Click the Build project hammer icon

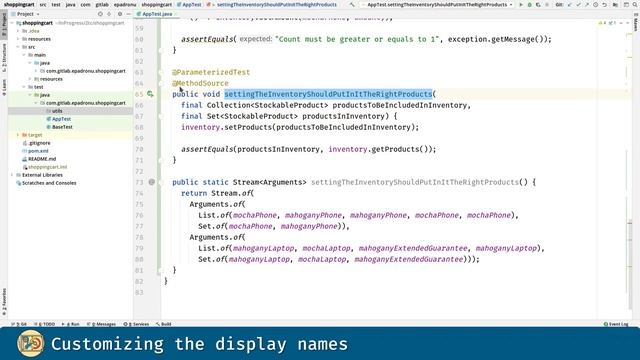coord(352,4)
